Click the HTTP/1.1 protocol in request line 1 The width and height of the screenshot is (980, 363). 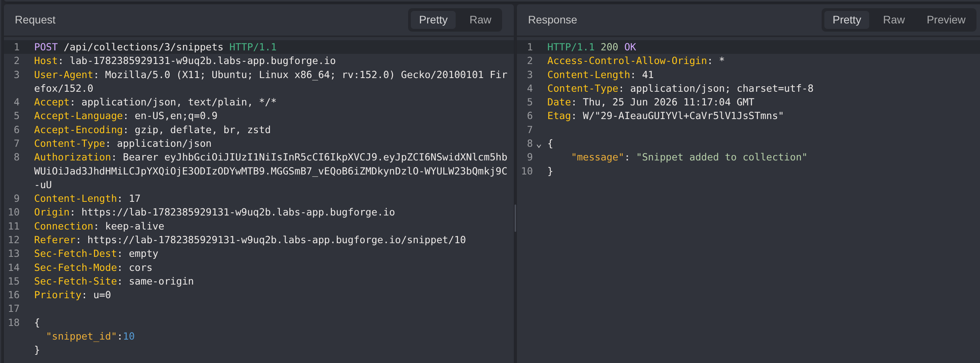pyautogui.click(x=253, y=47)
